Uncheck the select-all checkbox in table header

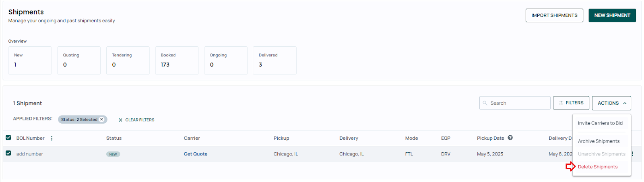pyautogui.click(x=8, y=138)
